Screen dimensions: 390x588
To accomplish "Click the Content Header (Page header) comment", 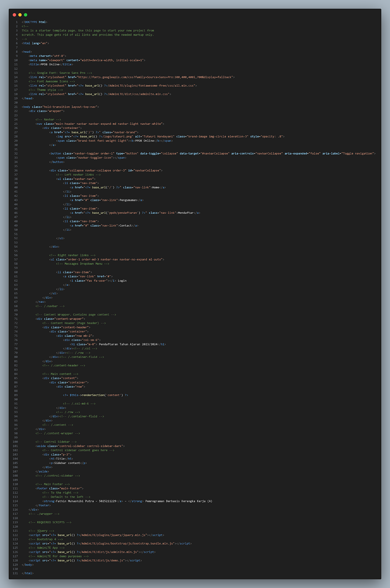I will tap(74, 323).
